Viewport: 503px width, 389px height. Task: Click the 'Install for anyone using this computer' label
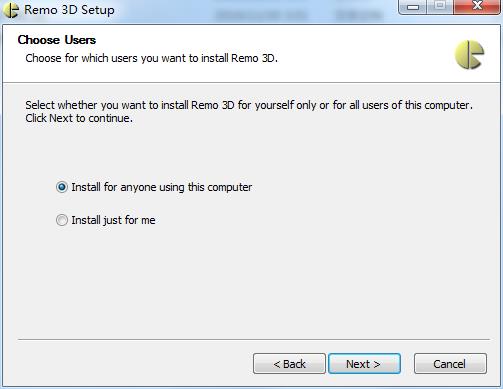162,187
